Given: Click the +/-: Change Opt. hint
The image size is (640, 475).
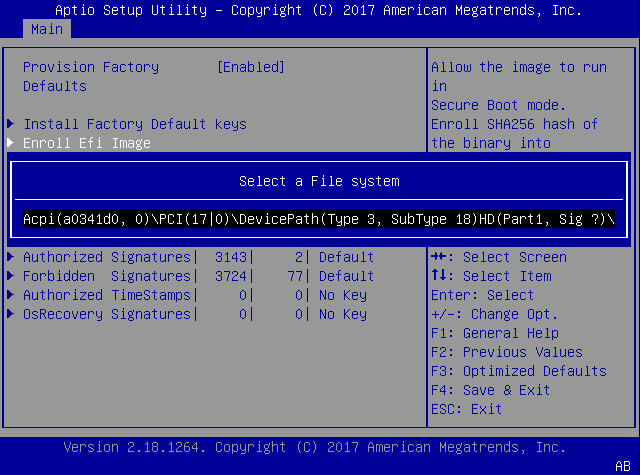Looking at the screenshot, I should pyautogui.click(x=494, y=314).
